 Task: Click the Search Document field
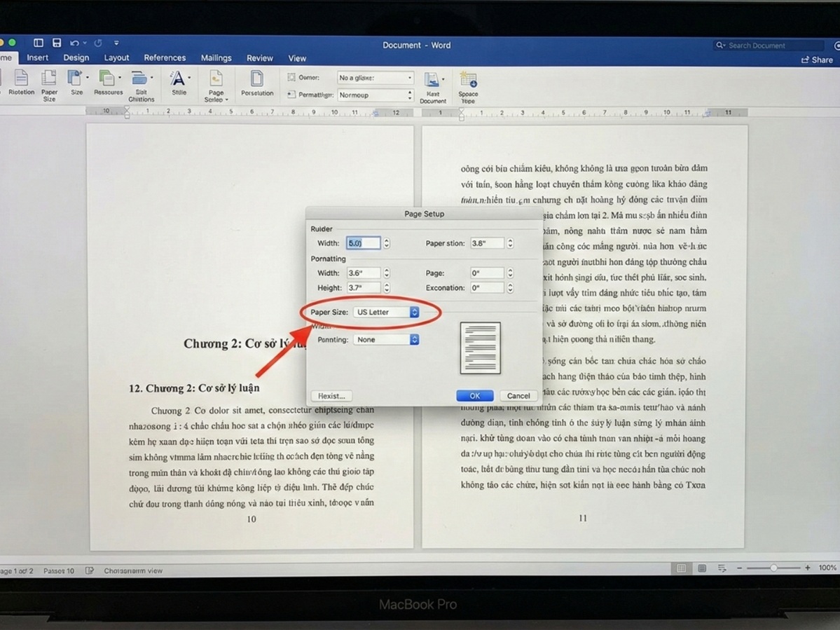pos(769,46)
